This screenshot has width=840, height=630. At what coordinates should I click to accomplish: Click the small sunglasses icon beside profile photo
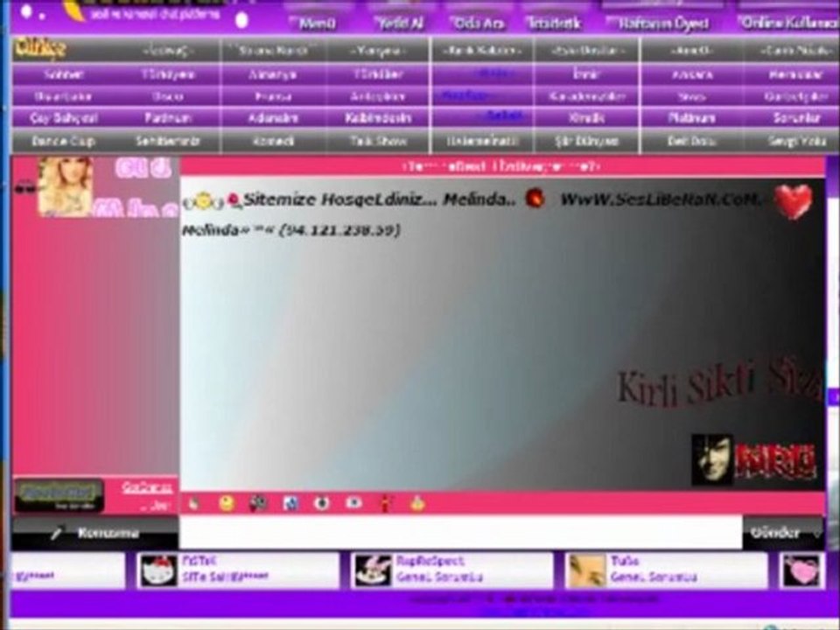click(x=25, y=189)
